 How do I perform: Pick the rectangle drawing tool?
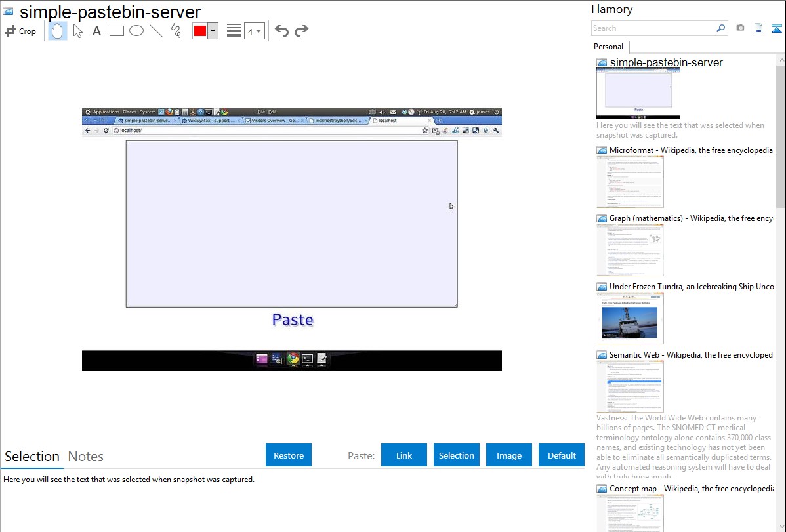point(116,31)
